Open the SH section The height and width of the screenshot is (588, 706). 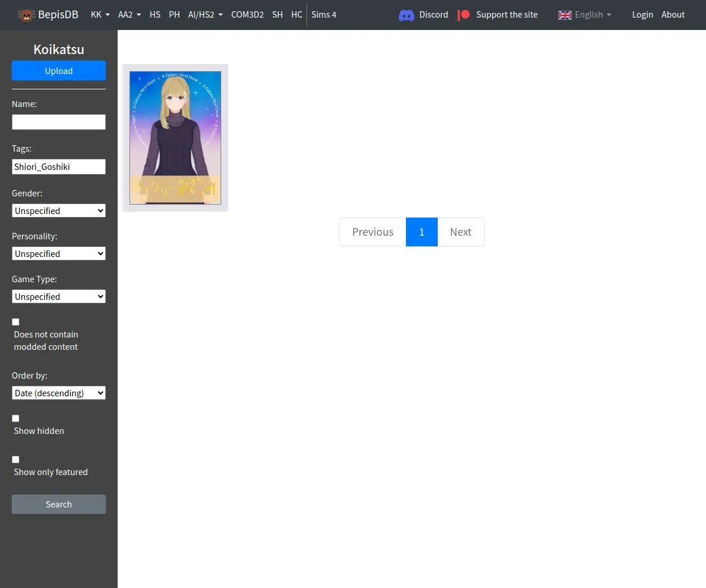point(278,15)
